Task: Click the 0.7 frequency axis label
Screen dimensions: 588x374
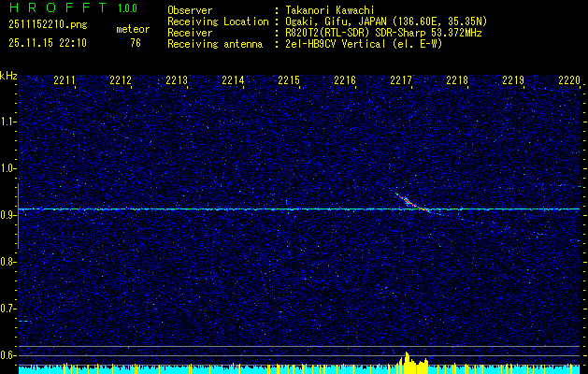Action: pyautogui.click(x=7, y=309)
